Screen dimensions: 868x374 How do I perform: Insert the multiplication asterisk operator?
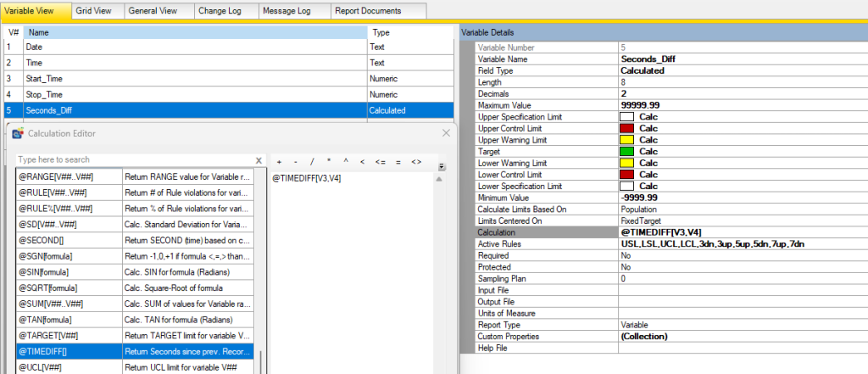pos(329,161)
